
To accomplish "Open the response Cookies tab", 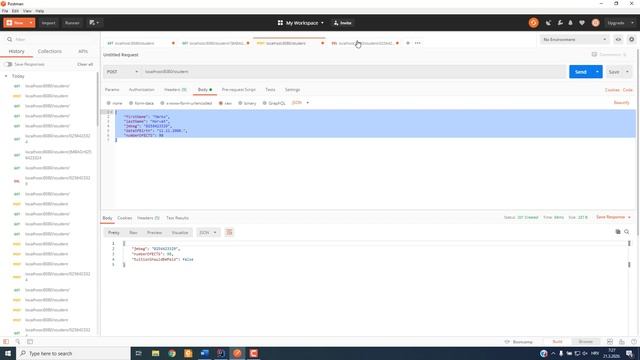I will coord(124,218).
